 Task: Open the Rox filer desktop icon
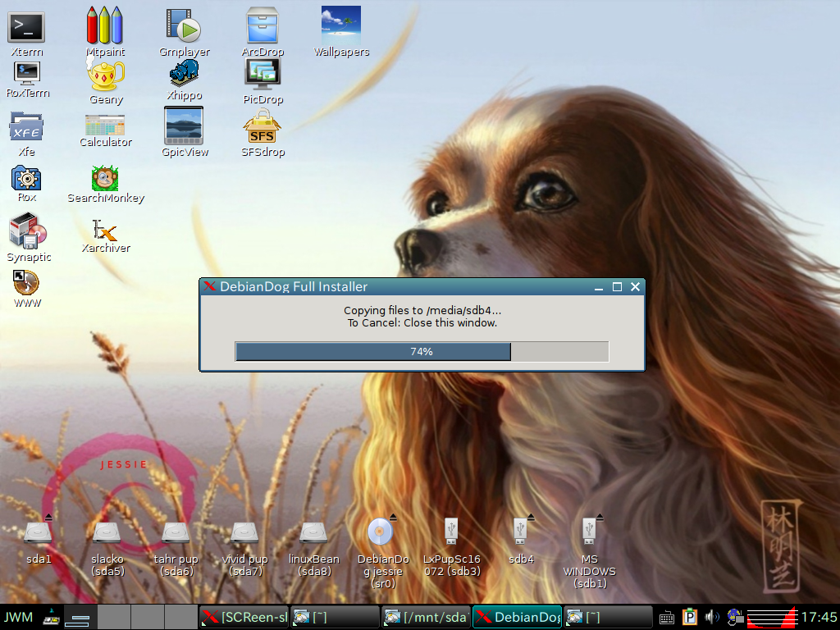26,178
